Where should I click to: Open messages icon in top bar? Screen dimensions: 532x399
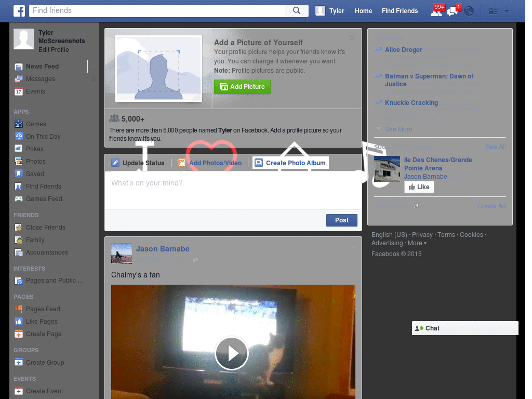(x=453, y=11)
